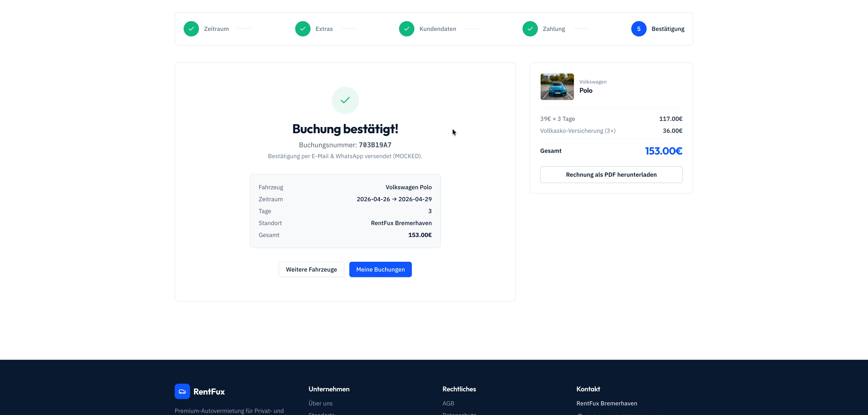Select the Zahlung step label
This screenshot has width=868, height=415.
[554, 29]
